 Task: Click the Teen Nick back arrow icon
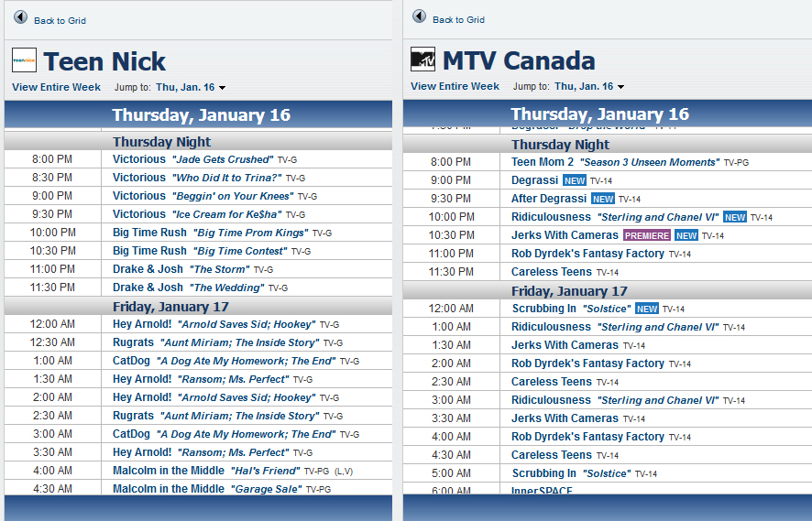21,18
